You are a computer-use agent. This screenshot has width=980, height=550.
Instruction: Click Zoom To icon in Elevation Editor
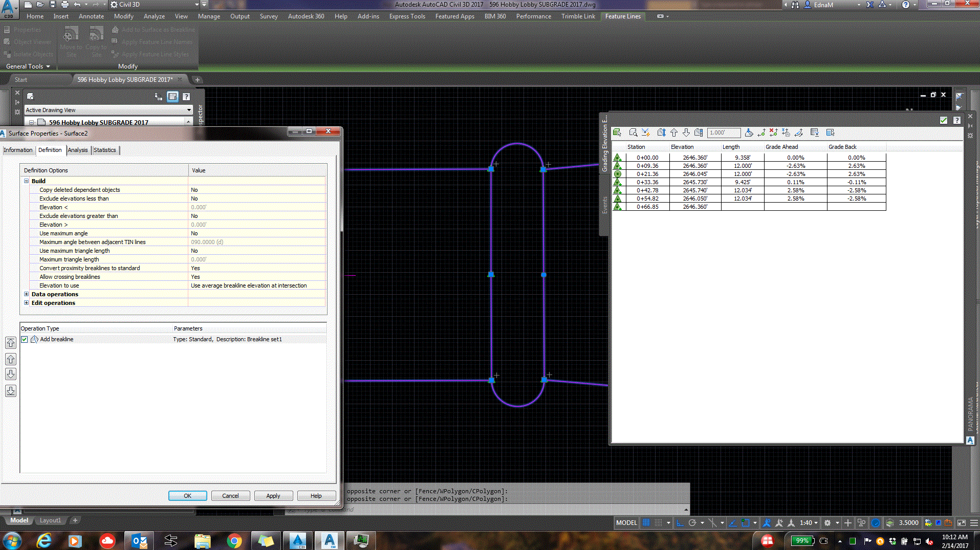click(633, 133)
